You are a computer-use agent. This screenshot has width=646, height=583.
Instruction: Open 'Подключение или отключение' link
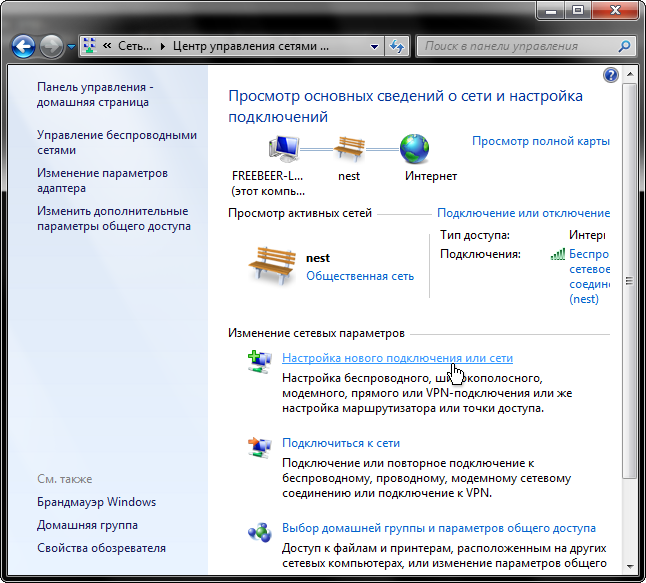[x=523, y=213]
